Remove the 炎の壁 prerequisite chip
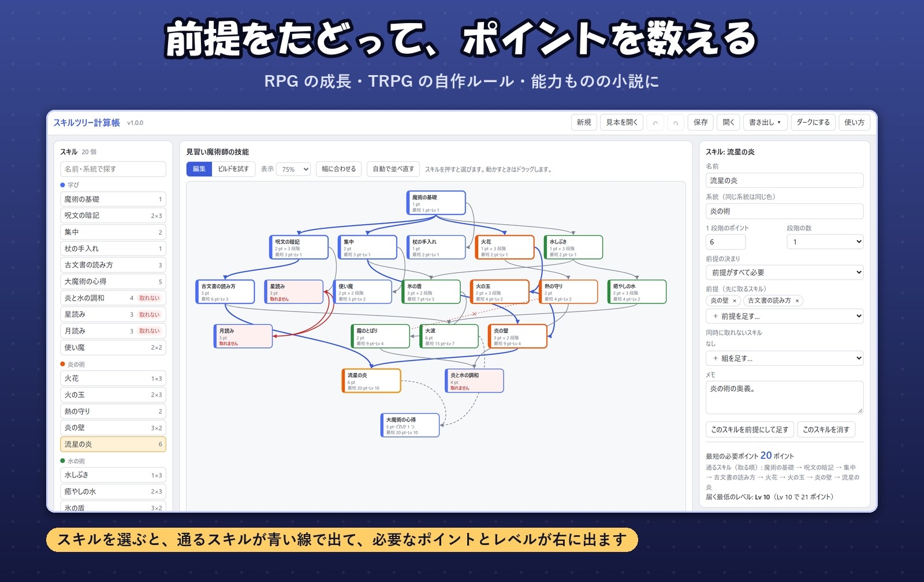This screenshot has height=582, width=924. 735,301
